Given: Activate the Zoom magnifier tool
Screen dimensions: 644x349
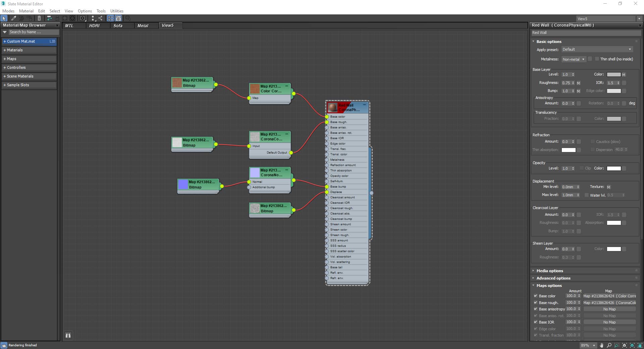Looking at the screenshot, I should coord(609,345).
